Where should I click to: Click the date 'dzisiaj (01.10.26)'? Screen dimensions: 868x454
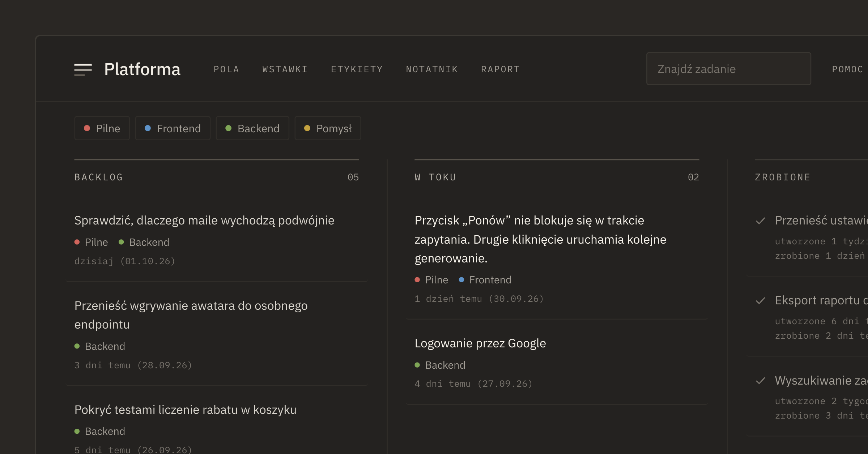pyautogui.click(x=125, y=261)
